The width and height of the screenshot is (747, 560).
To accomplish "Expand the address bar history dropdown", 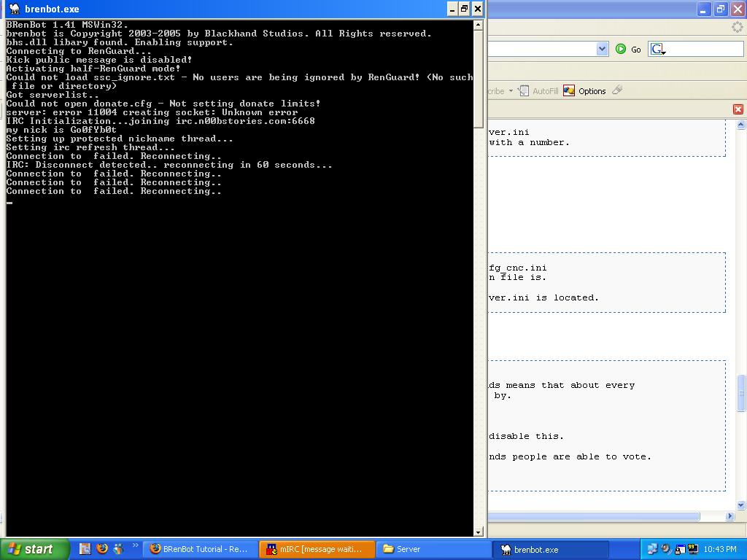I will pyautogui.click(x=602, y=49).
